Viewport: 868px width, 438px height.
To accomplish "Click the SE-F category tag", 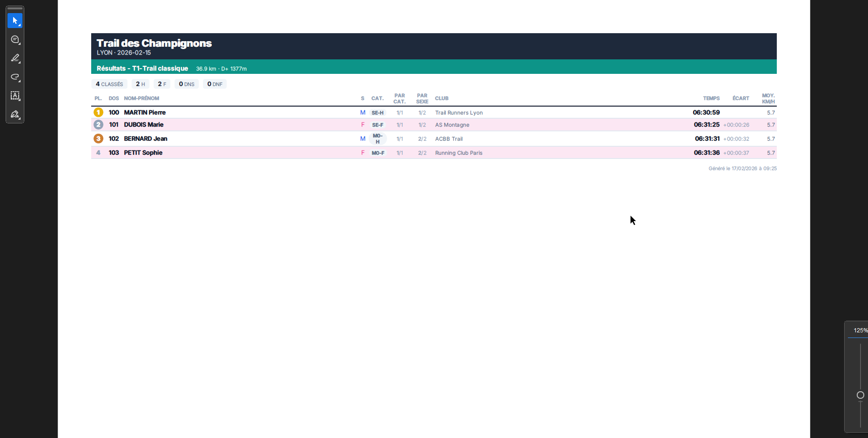I will pos(377,125).
